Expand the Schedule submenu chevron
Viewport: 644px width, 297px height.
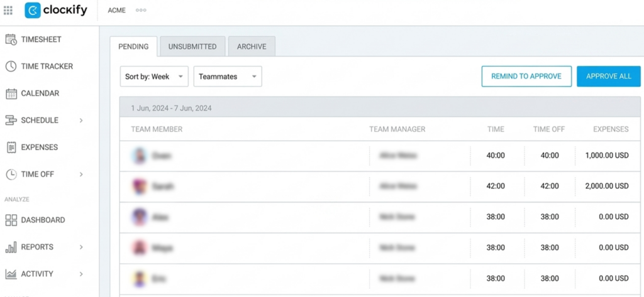click(x=81, y=121)
